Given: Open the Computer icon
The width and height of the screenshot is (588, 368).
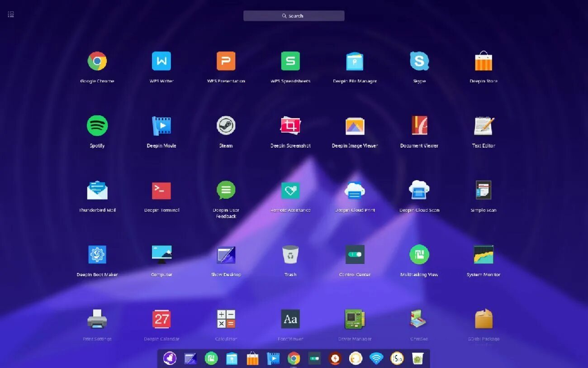Looking at the screenshot, I should tap(161, 254).
